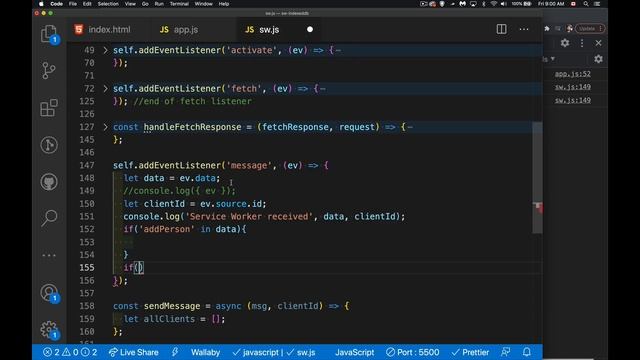This screenshot has width=640, height=360.
Task: Open editor More Actions ellipsis
Action: point(524,29)
